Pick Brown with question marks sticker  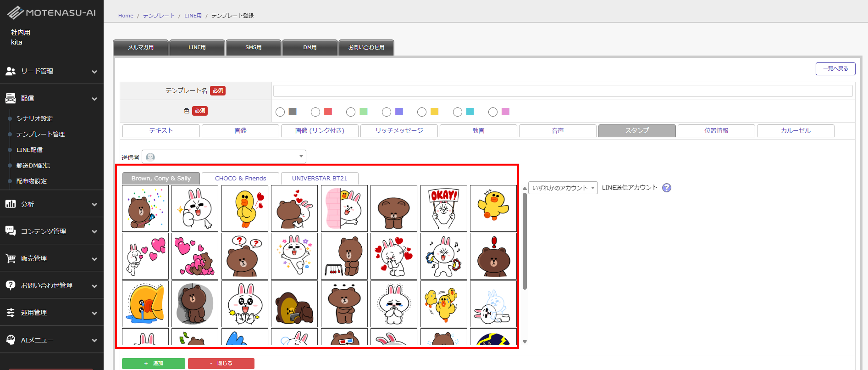tap(245, 256)
